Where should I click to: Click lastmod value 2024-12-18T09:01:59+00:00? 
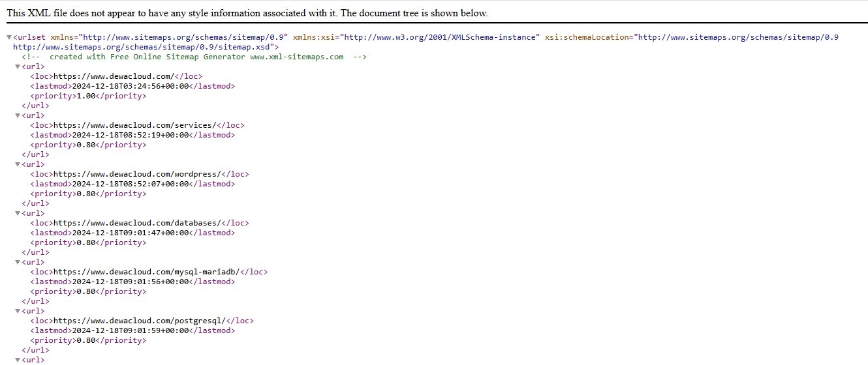[130, 330]
